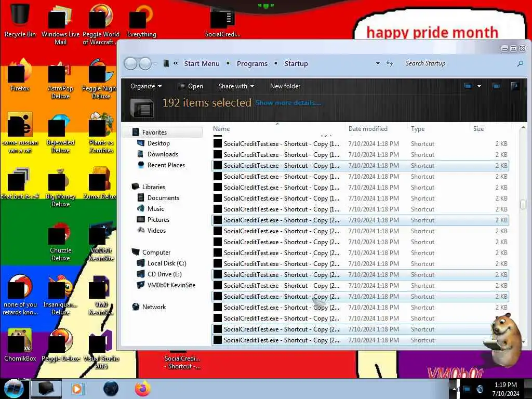Open Firefox from the taskbar
The image size is (532, 399).
(x=143, y=389)
